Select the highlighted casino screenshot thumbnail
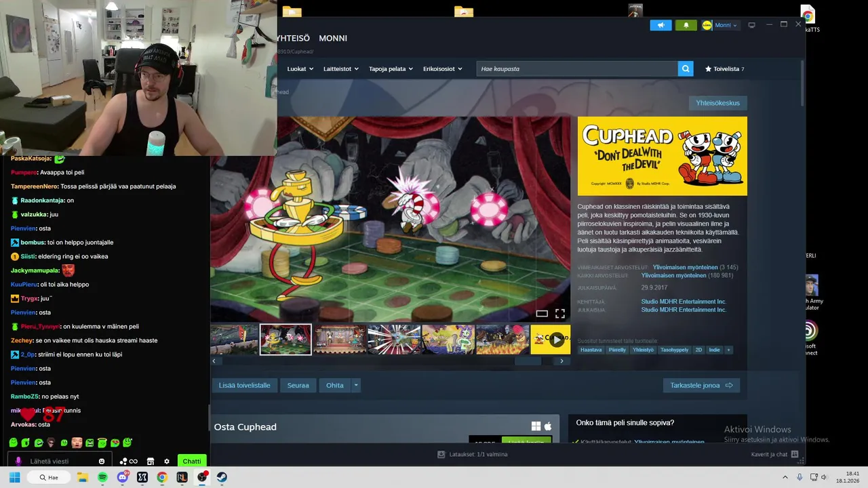The image size is (868, 488). click(285, 340)
